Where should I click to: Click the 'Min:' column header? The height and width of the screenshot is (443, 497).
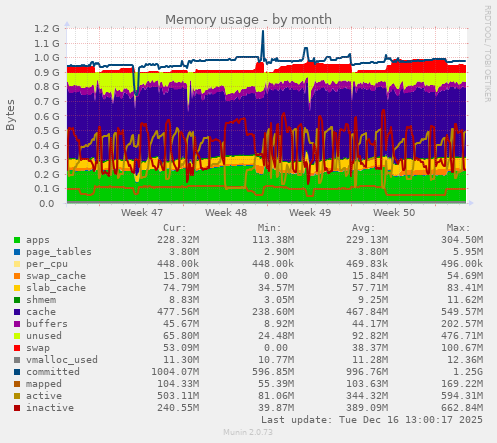pyautogui.click(x=269, y=228)
